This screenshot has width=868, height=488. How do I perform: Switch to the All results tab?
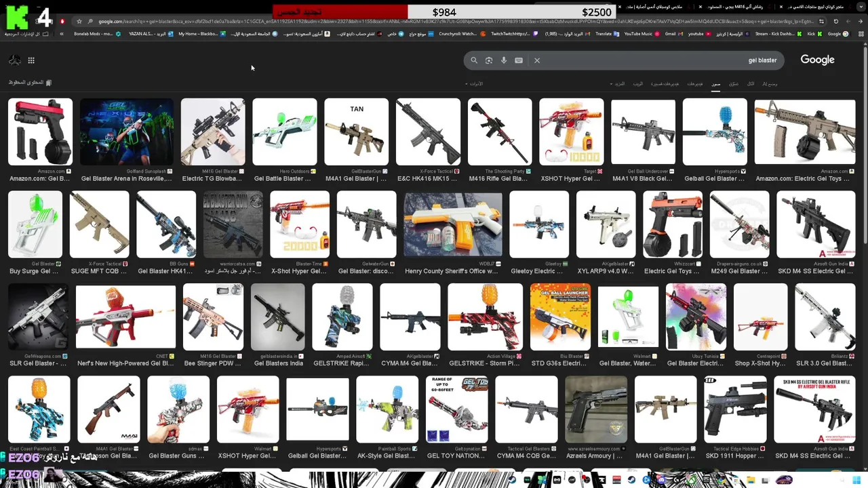(x=751, y=83)
